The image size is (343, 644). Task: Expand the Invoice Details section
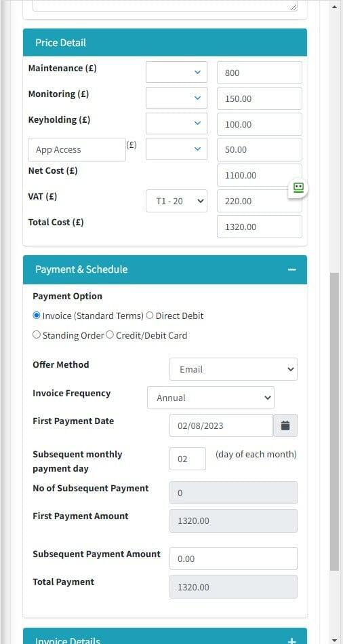[x=291, y=641]
